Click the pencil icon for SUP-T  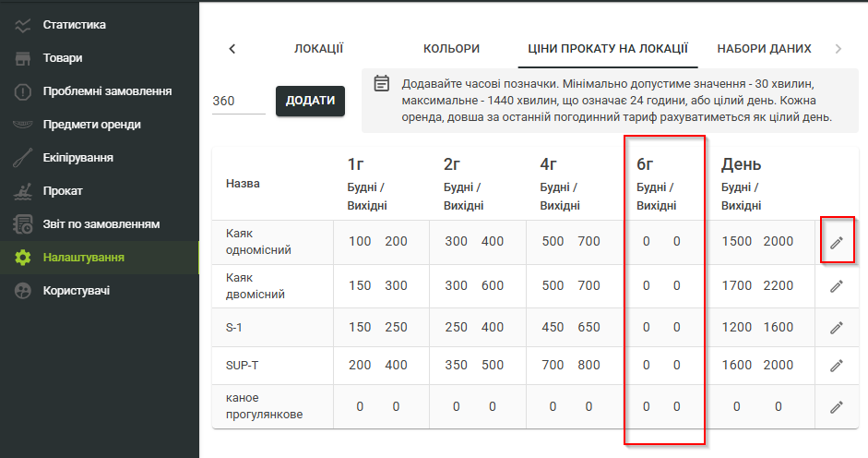[837, 366]
